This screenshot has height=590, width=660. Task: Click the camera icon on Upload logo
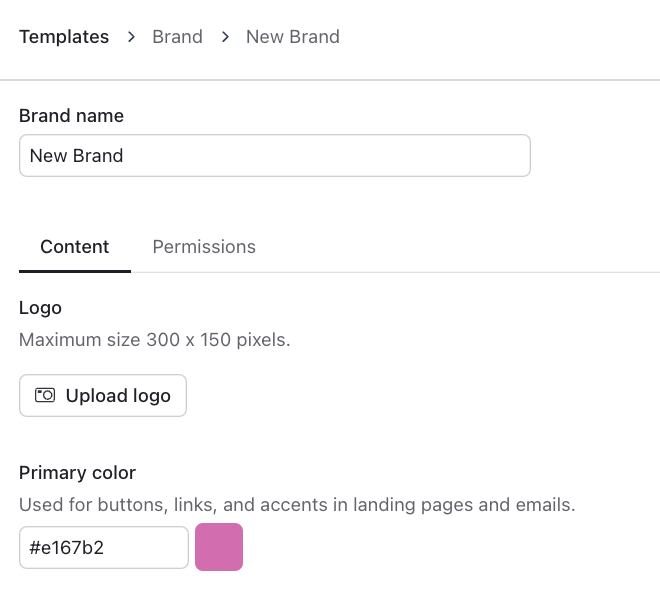pyautogui.click(x=45, y=395)
